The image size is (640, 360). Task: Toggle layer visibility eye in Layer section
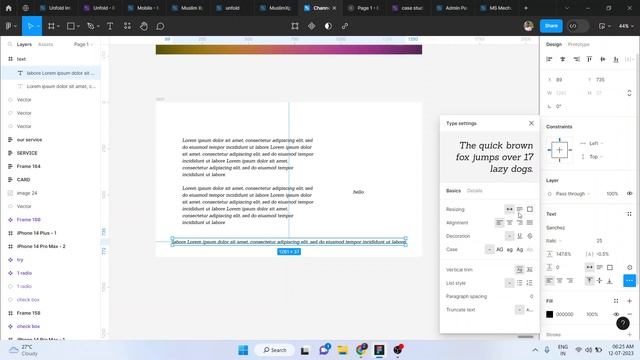[629, 193]
